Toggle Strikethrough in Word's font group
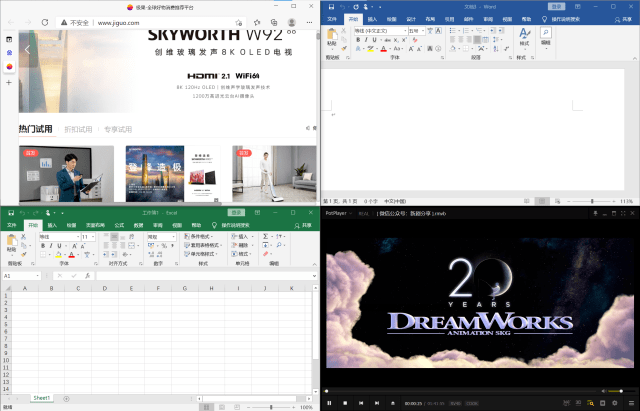Viewport: 640px width, 411px height. (387, 40)
